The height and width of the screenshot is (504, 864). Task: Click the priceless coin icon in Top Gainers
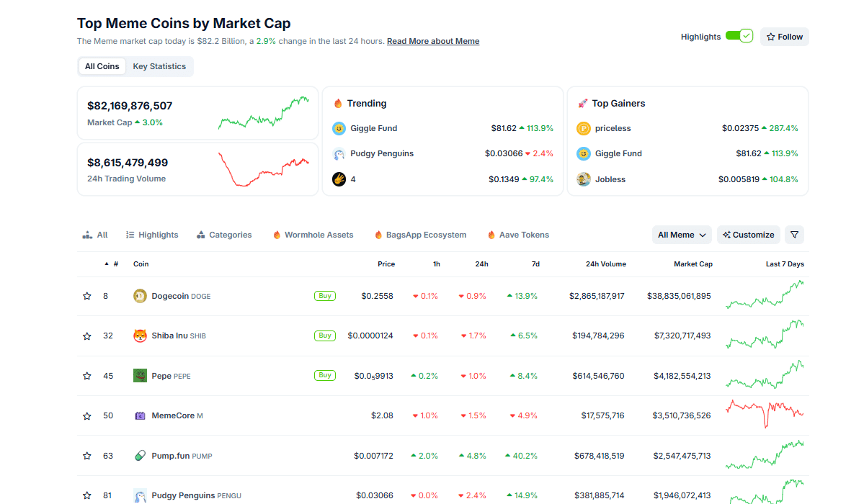584,128
